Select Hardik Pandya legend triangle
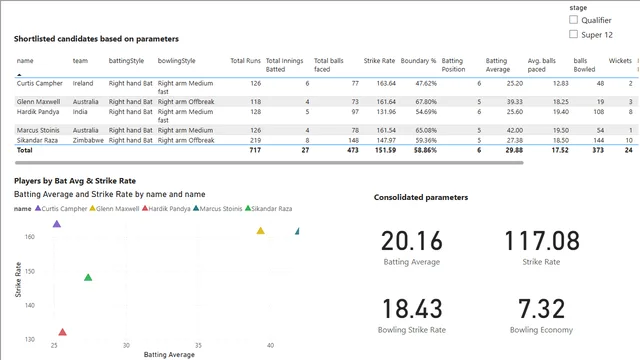 145,208
